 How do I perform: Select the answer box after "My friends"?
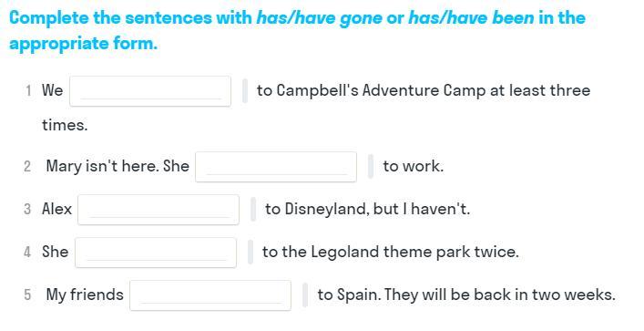210,295
